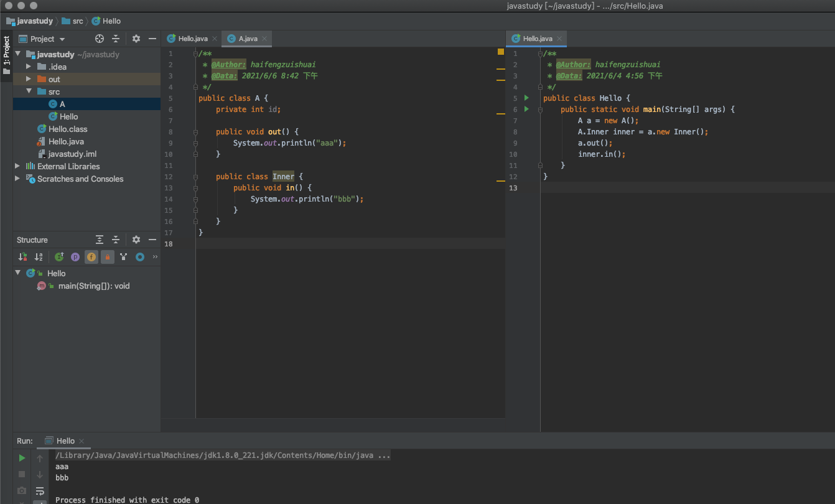Click the Locate/Select Opened File target icon
This screenshot has width=835, height=504.
pos(99,39)
